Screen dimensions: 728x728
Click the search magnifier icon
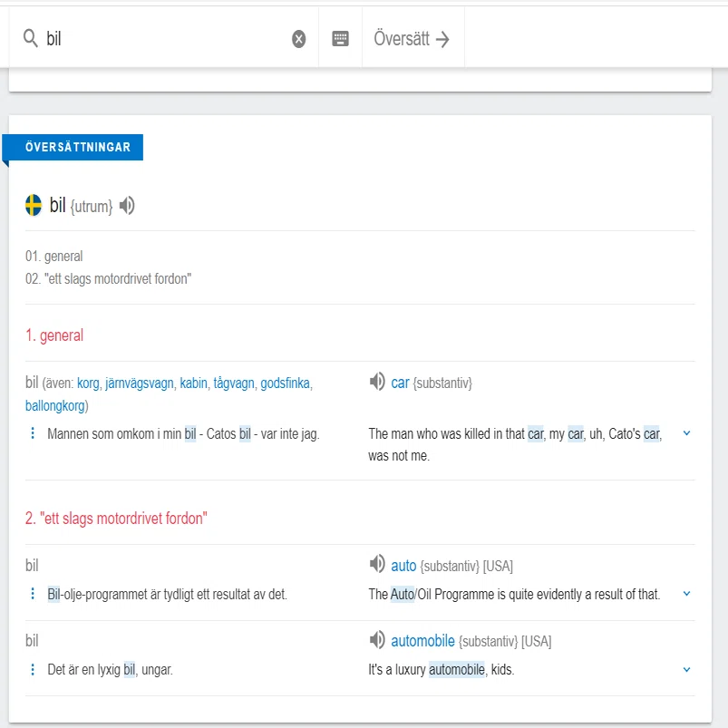(x=30, y=38)
